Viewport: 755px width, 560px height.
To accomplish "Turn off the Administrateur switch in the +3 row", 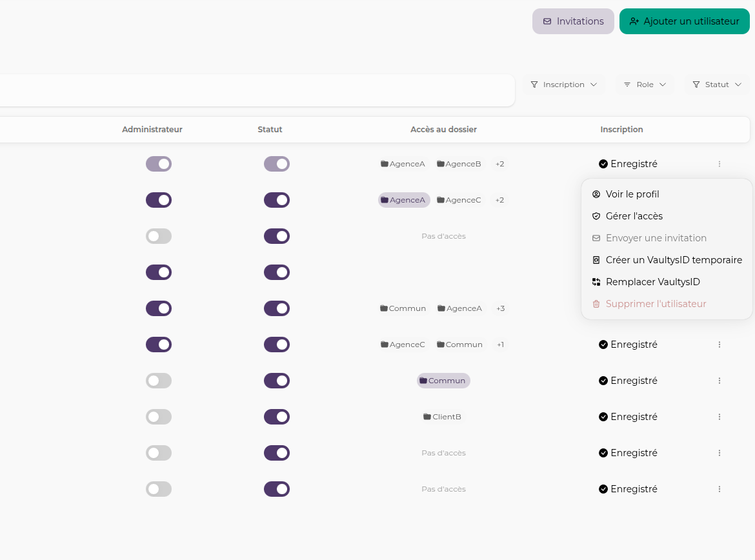I will tap(159, 308).
